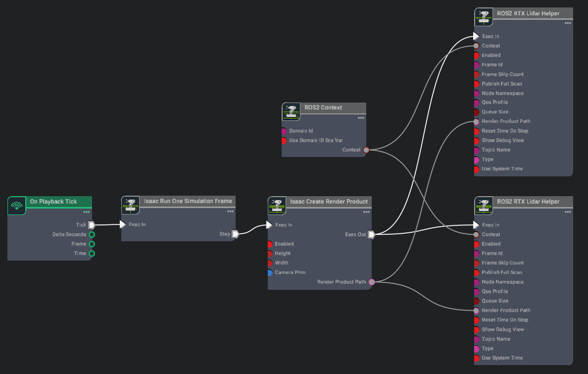The width and height of the screenshot is (588, 374).
Task: Click the Width input port
Action: (x=270, y=263)
